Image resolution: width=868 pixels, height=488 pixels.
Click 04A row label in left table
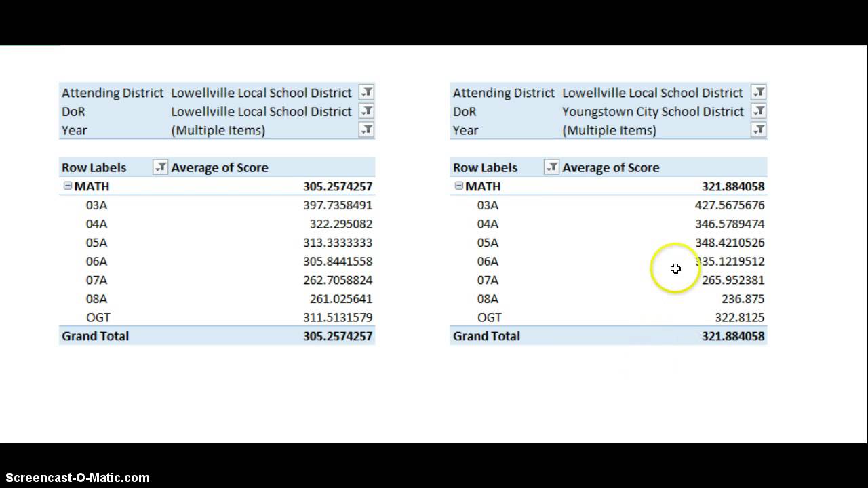coord(96,224)
